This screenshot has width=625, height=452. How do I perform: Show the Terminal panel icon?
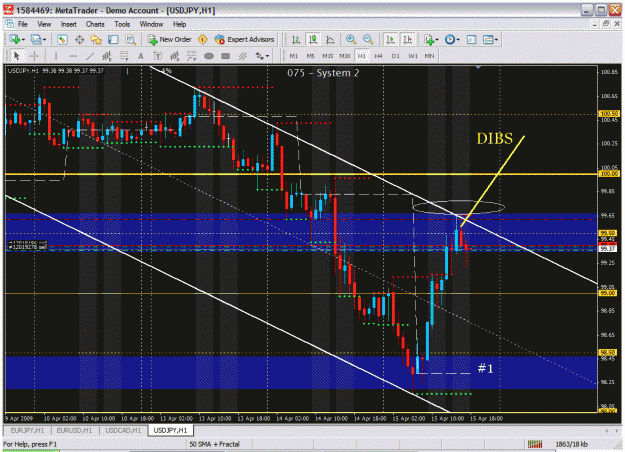pyautogui.click(x=113, y=39)
